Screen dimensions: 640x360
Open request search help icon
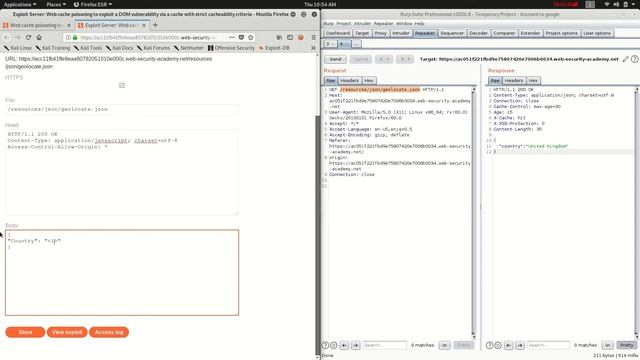(325, 345)
